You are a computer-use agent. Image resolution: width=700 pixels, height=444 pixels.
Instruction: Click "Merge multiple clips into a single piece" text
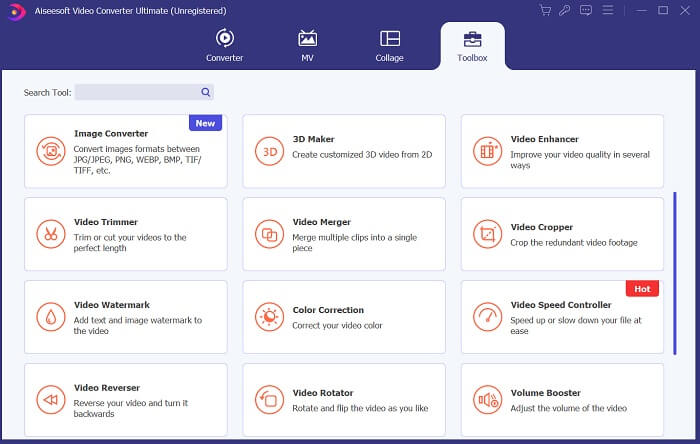(354, 243)
